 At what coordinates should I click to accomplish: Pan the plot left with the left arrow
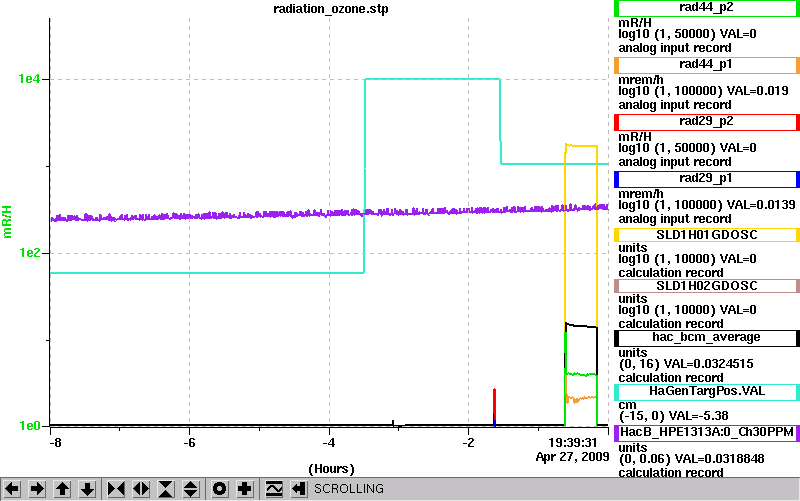click(12, 489)
